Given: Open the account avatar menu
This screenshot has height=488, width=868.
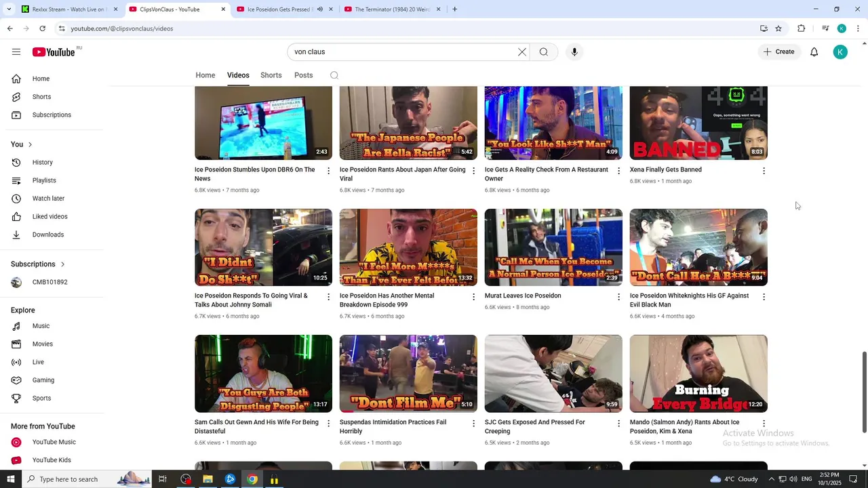Looking at the screenshot, I should tap(840, 52).
